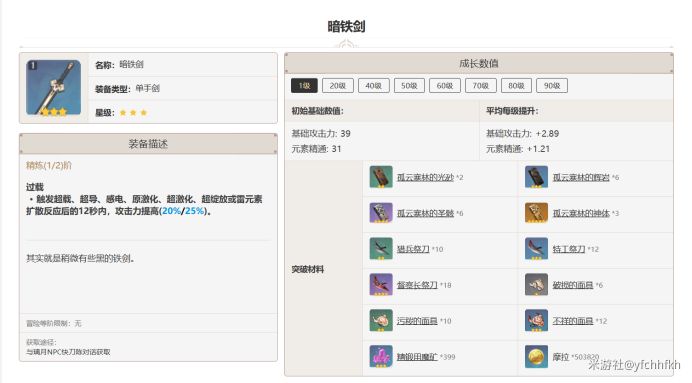This screenshot has width=692, height=383.
Task: Click the 污秽的面具 mask icon
Action: coord(381,320)
